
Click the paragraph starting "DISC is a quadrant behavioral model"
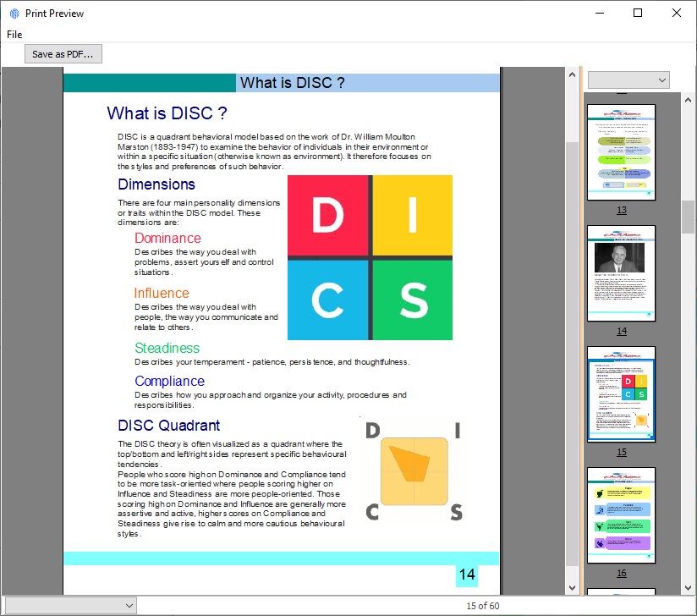pos(274,151)
